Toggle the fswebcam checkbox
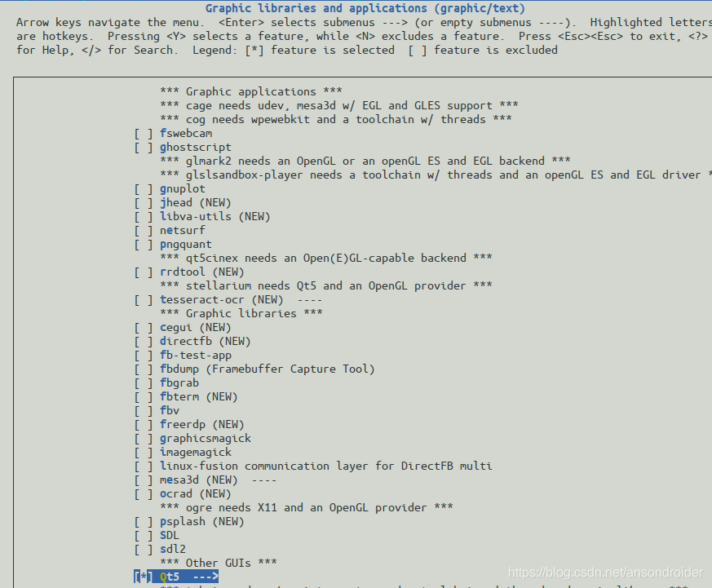This screenshot has height=588, width=712. [x=144, y=134]
